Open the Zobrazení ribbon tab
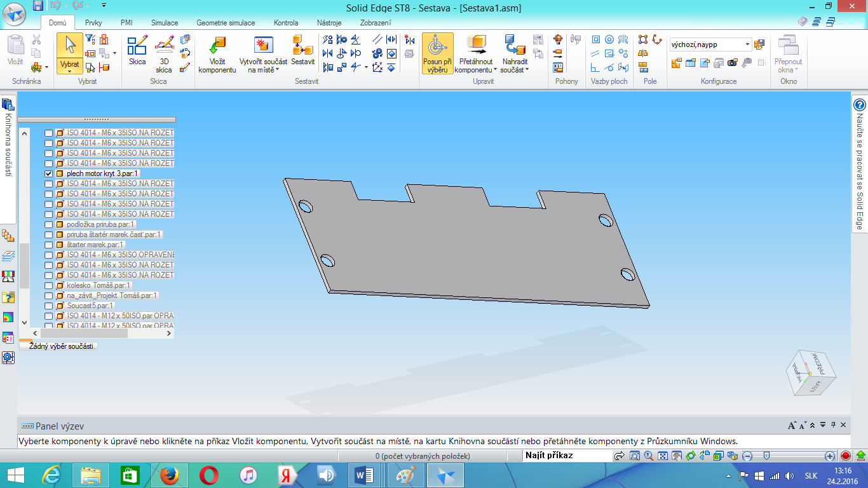The width and height of the screenshot is (868, 488). pos(376,23)
